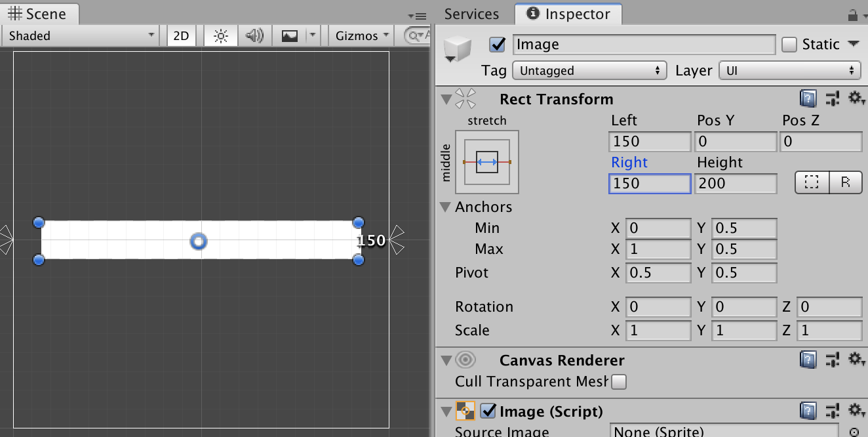The image size is (868, 437).
Task: Click the Rect Transform help icon
Action: point(808,98)
